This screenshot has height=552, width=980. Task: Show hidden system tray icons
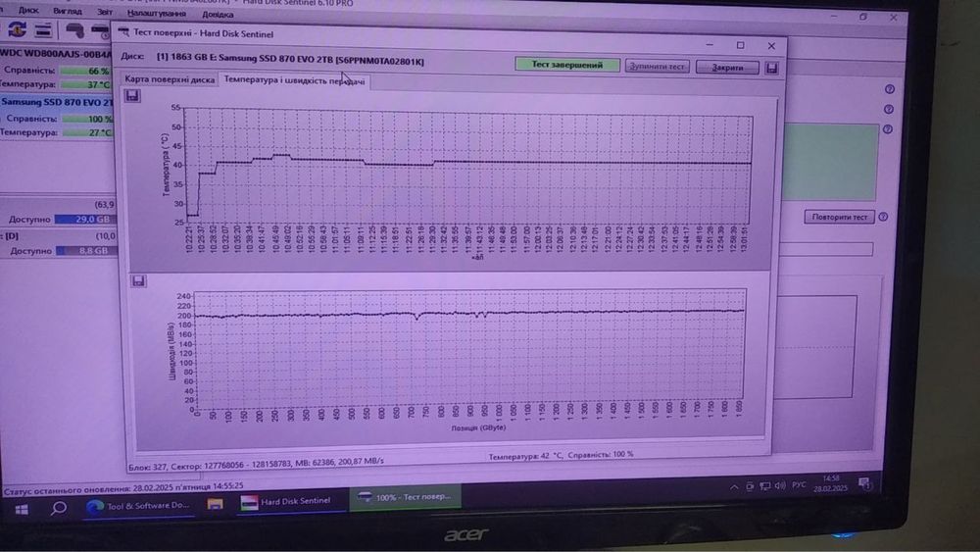(x=734, y=487)
